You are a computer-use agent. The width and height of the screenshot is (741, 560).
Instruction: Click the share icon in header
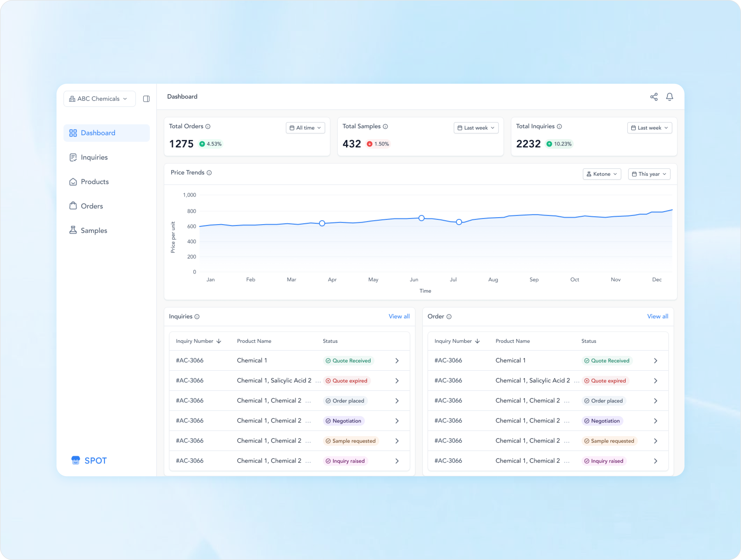click(x=654, y=97)
